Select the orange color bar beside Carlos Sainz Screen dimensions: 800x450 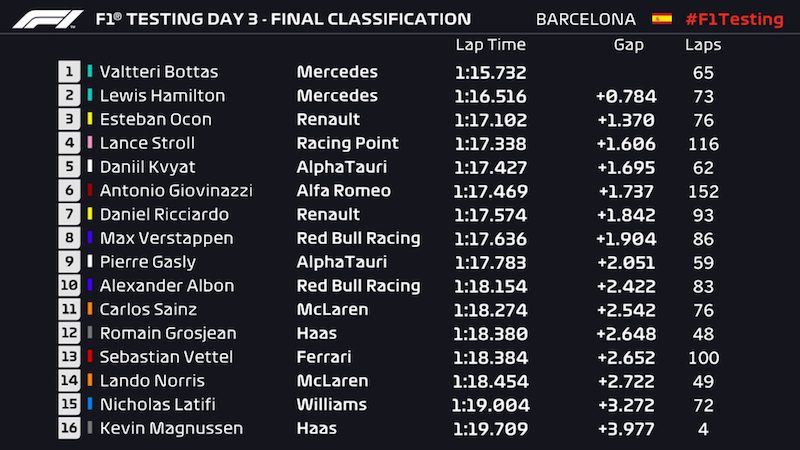90,309
